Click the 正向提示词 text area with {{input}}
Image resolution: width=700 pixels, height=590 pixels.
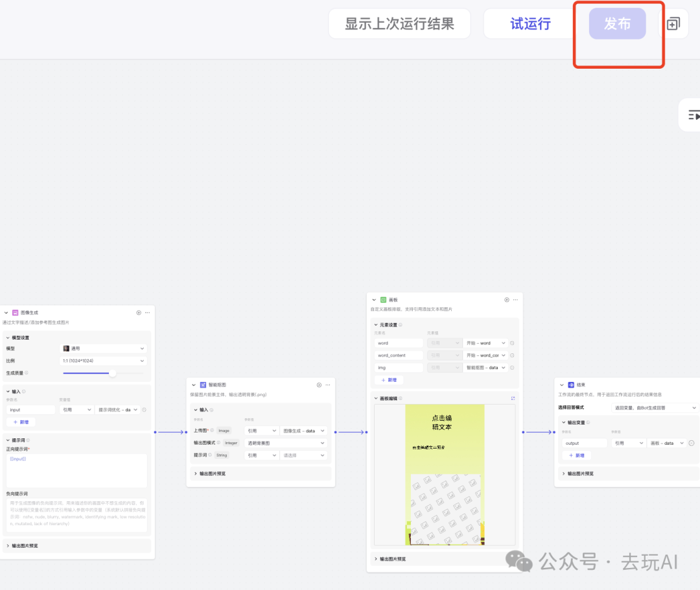76,471
